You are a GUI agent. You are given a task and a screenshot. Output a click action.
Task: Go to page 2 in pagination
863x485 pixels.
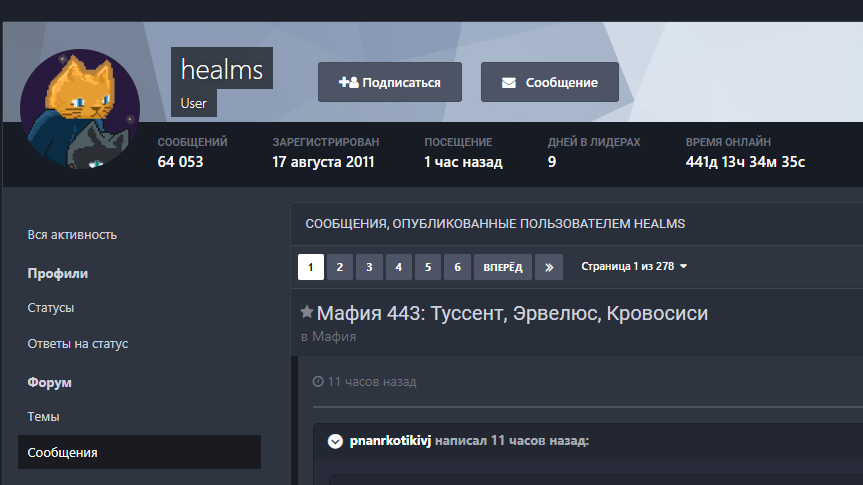(x=340, y=267)
